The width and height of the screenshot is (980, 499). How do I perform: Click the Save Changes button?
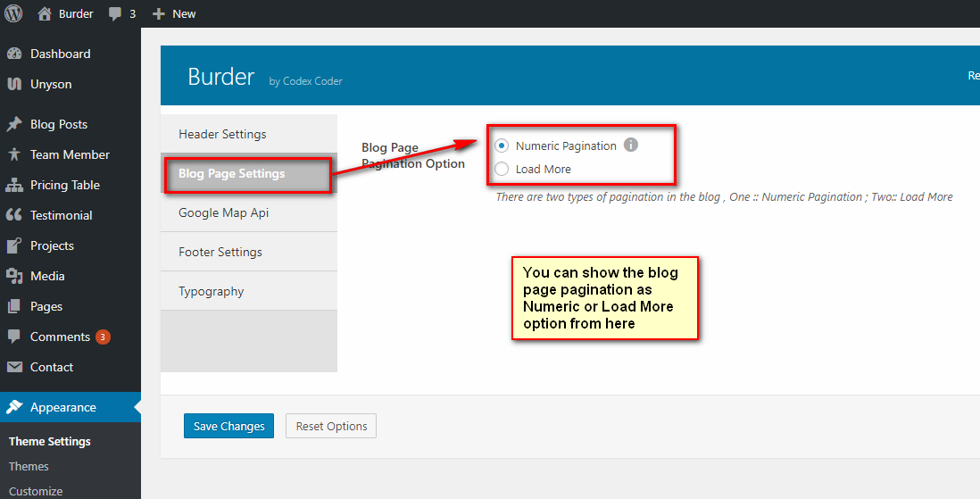tap(228, 426)
